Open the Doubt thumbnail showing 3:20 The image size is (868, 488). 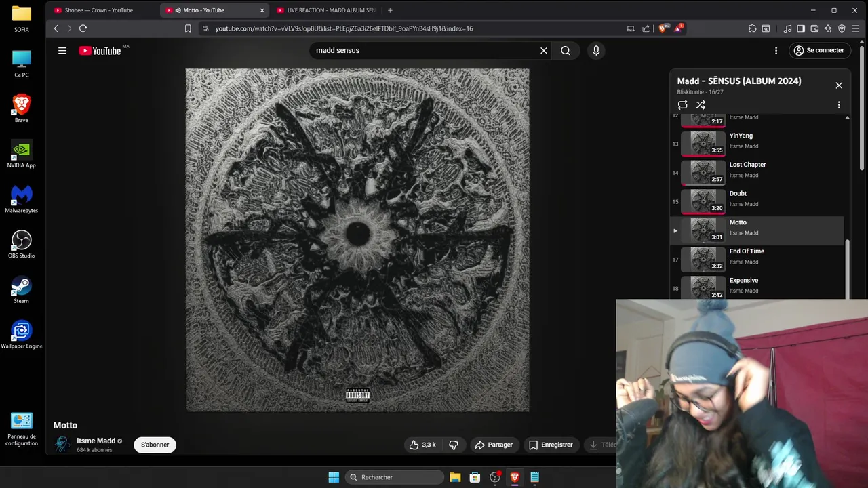point(703,201)
